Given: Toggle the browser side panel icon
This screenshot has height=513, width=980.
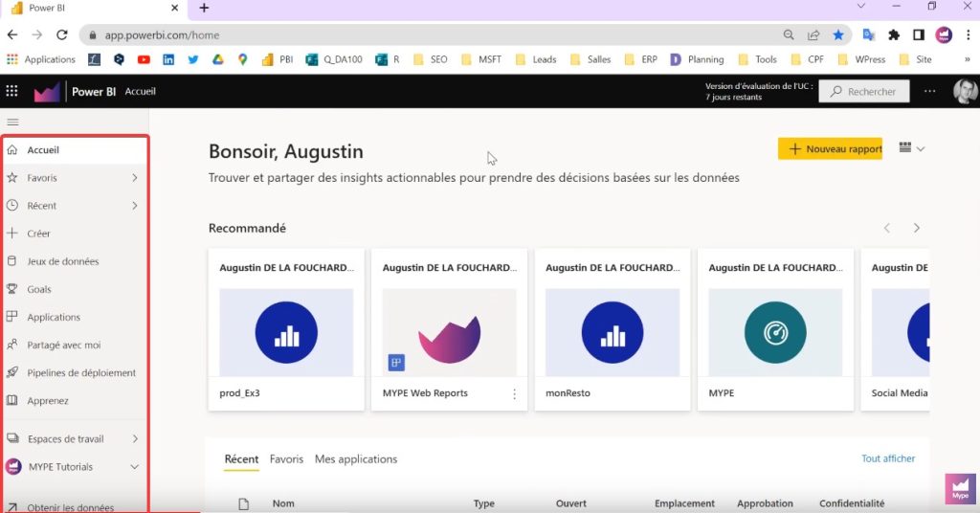Looking at the screenshot, I should 918,35.
